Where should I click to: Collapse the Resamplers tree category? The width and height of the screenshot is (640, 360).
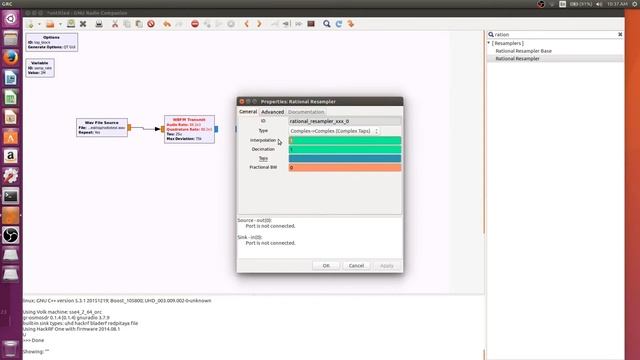coord(489,43)
